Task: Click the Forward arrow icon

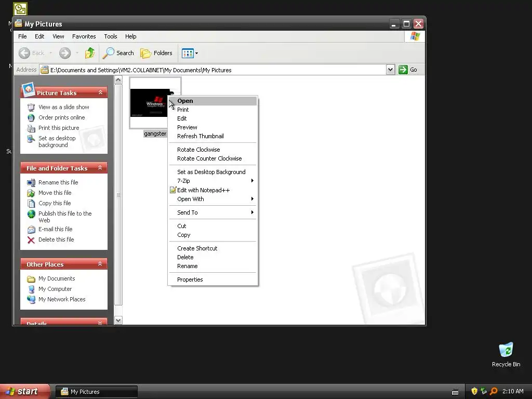Action: coord(65,53)
